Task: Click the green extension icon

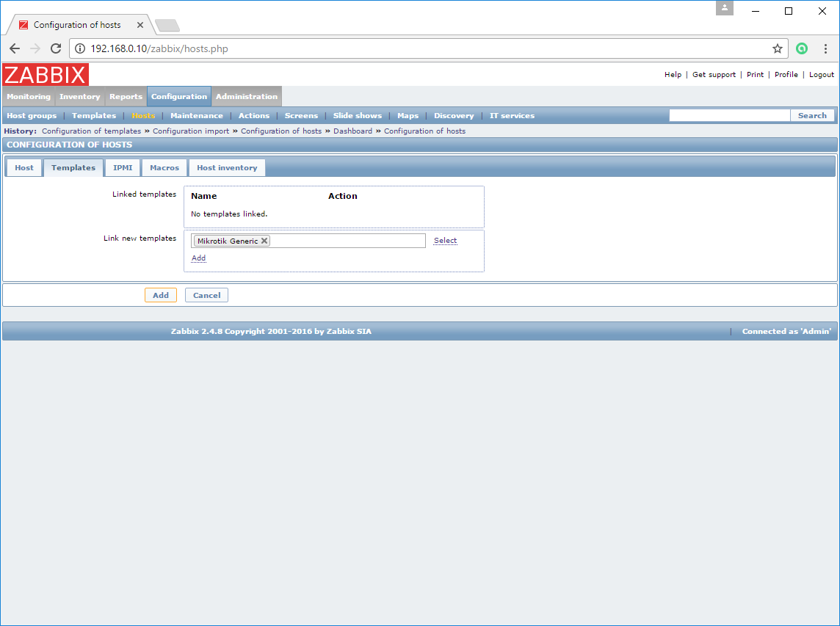Action: [802, 48]
